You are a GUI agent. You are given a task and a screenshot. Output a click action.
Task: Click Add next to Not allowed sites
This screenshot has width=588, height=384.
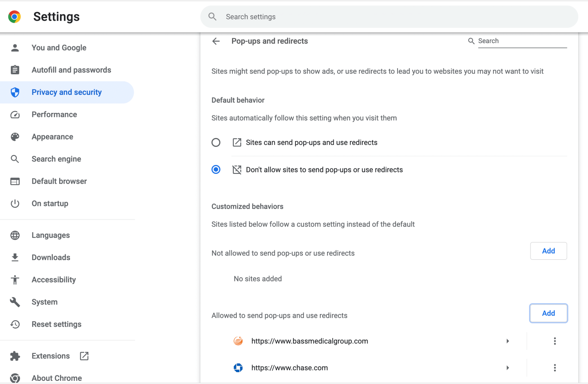pyautogui.click(x=548, y=251)
